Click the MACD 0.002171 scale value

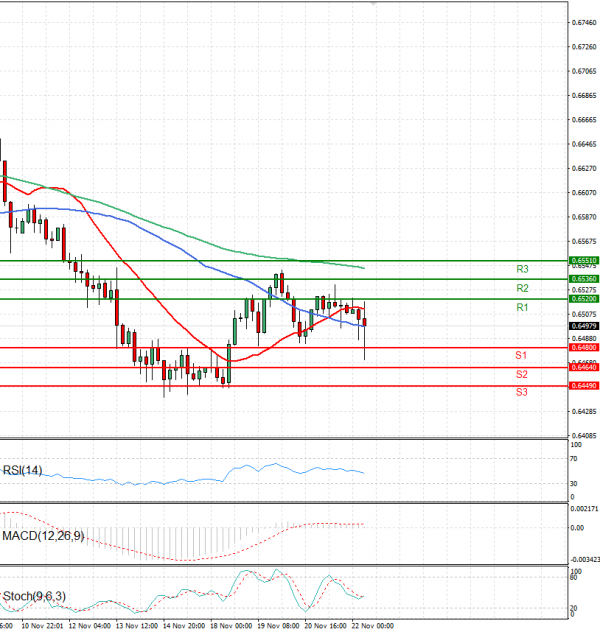584,509
